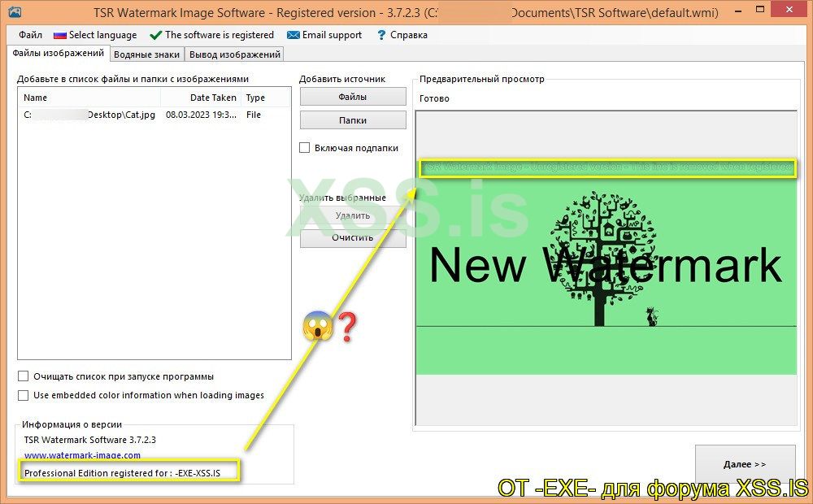Switch to the Файлы изображений tab

58,53
